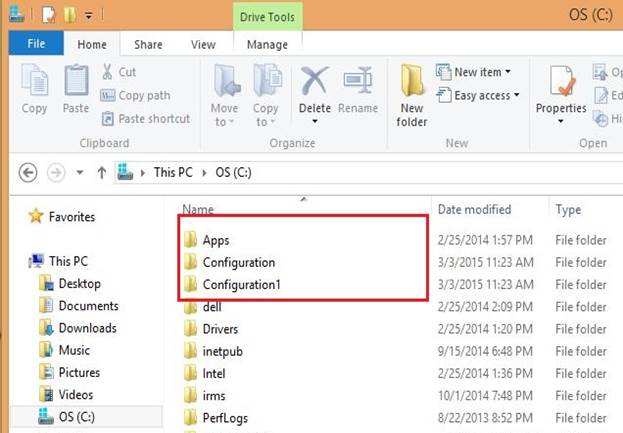Click the PerfLogs folder icon

[x=191, y=418]
